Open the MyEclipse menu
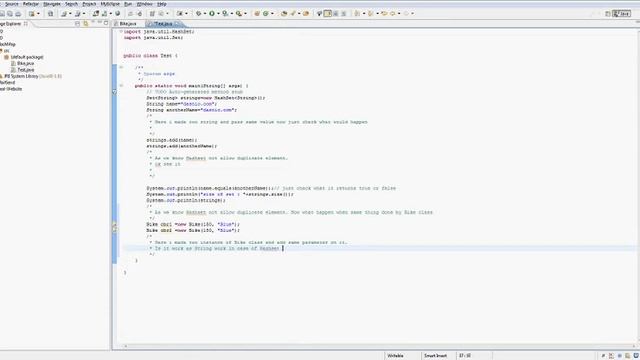 pos(110,4)
